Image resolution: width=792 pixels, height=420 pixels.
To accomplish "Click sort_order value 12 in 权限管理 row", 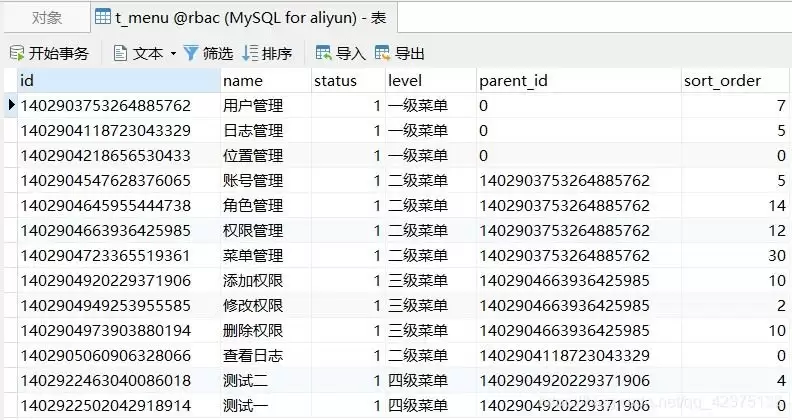I will 777,231.
